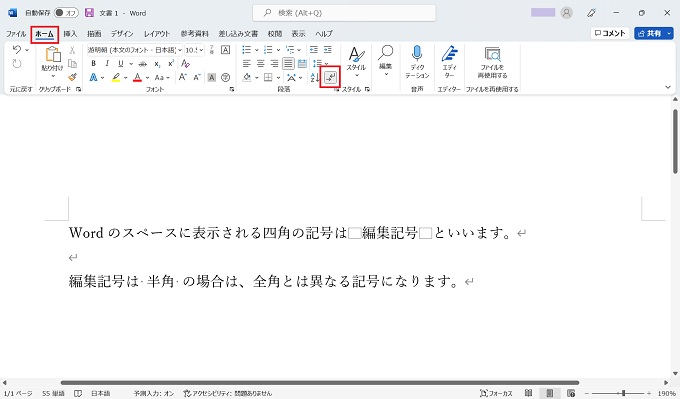Toggle the Character Shading button
This screenshot has width=680, height=399.
point(212,78)
